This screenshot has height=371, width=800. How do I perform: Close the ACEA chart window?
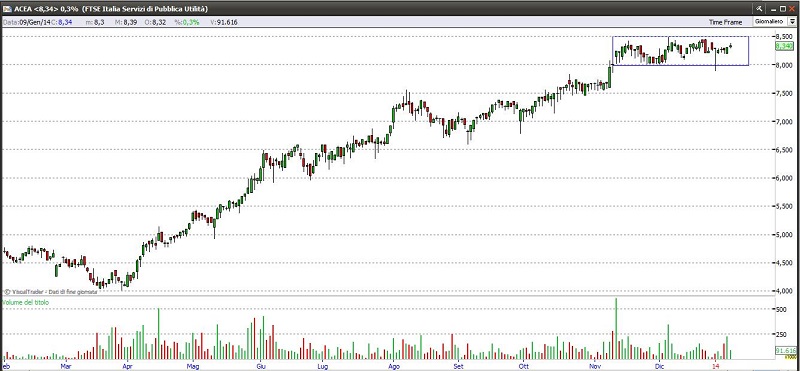coord(793,9)
